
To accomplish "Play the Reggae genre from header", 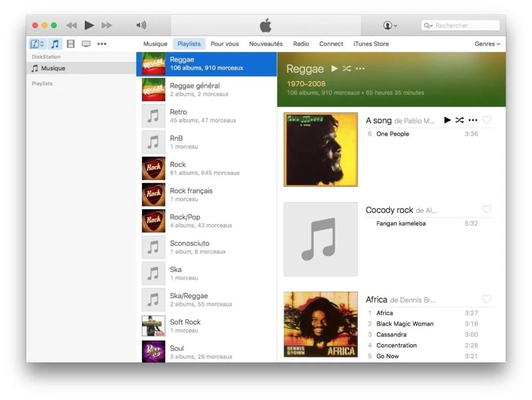I will (x=335, y=68).
